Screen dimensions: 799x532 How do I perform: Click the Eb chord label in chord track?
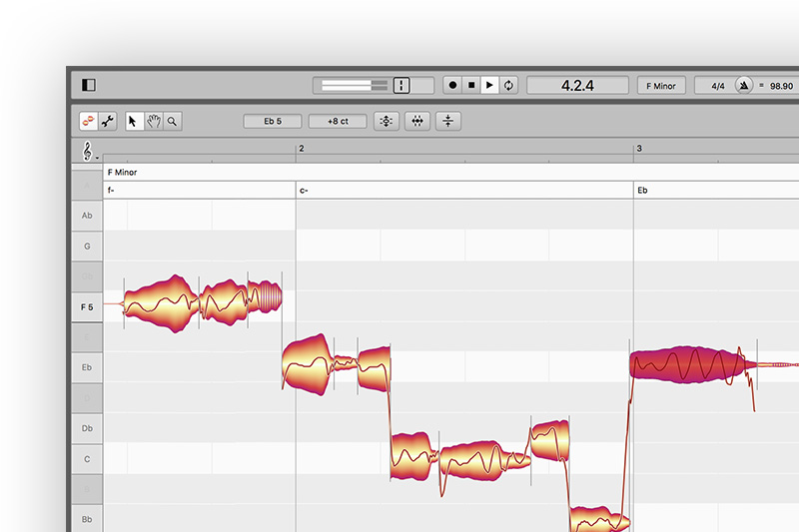pos(642,190)
